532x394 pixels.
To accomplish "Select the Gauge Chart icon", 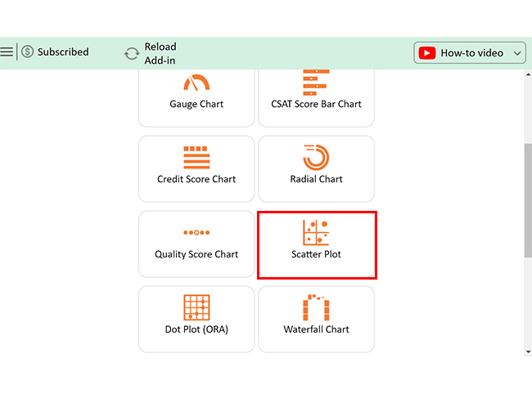I will 196,83.
